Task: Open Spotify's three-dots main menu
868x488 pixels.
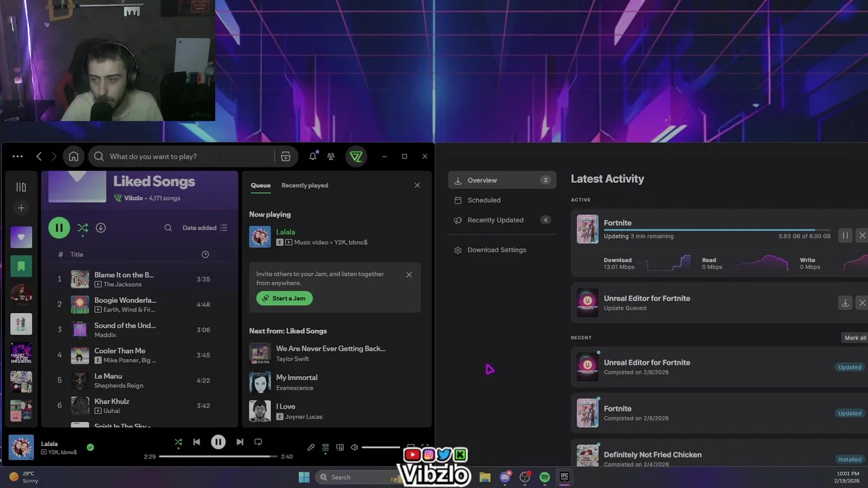Action: tap(18, 157)
